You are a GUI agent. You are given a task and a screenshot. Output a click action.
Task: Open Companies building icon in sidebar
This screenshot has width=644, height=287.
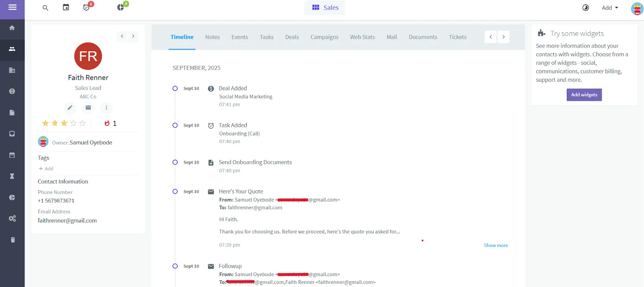tap(12, 70)
